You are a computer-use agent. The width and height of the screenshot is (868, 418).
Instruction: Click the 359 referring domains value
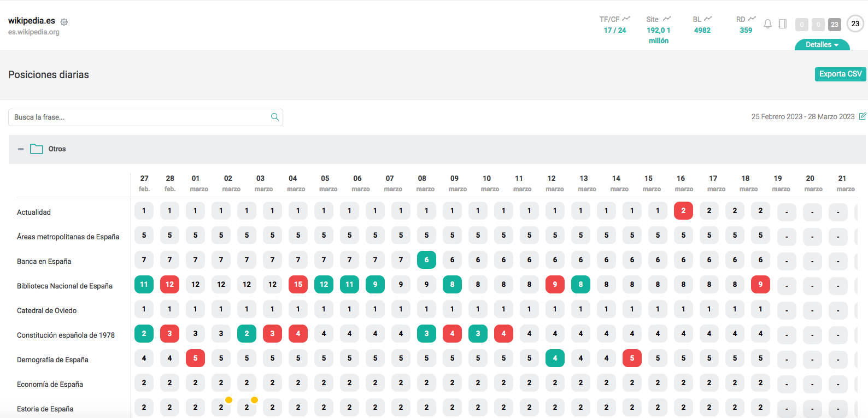coord(746,30)
